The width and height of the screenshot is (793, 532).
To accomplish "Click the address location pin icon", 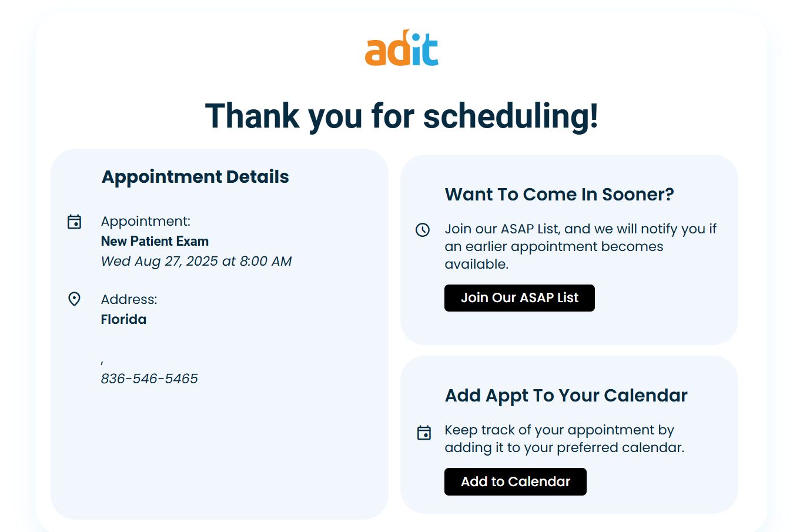I will click(74, 299).
